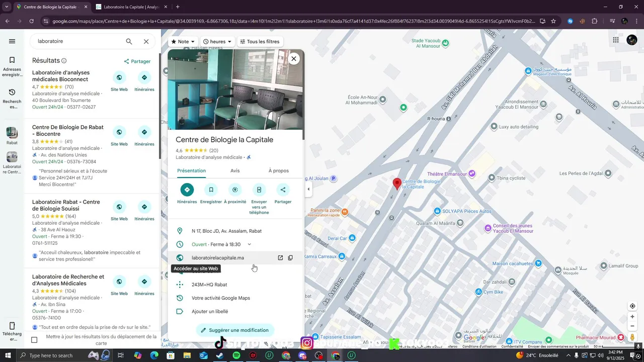Toggle update results when map moves checkbox
The height and width of the screenshot is (362, 644).
[x=34, y=340]
